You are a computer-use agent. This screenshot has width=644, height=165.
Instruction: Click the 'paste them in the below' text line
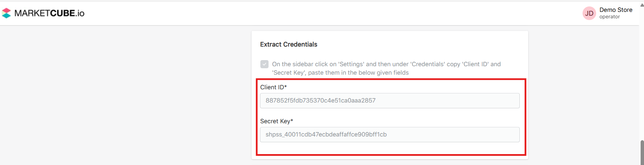340,73
